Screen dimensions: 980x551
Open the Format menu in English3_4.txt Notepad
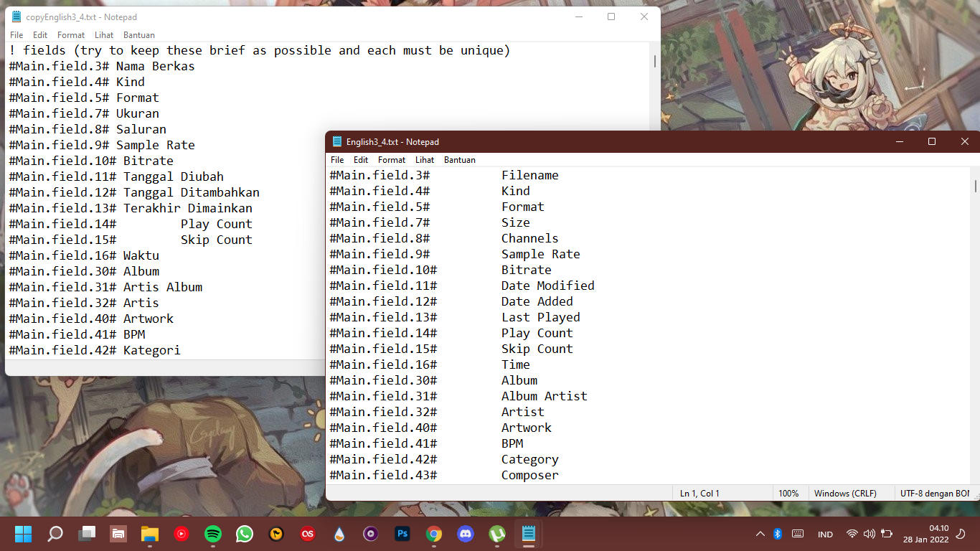coord(392,160)
